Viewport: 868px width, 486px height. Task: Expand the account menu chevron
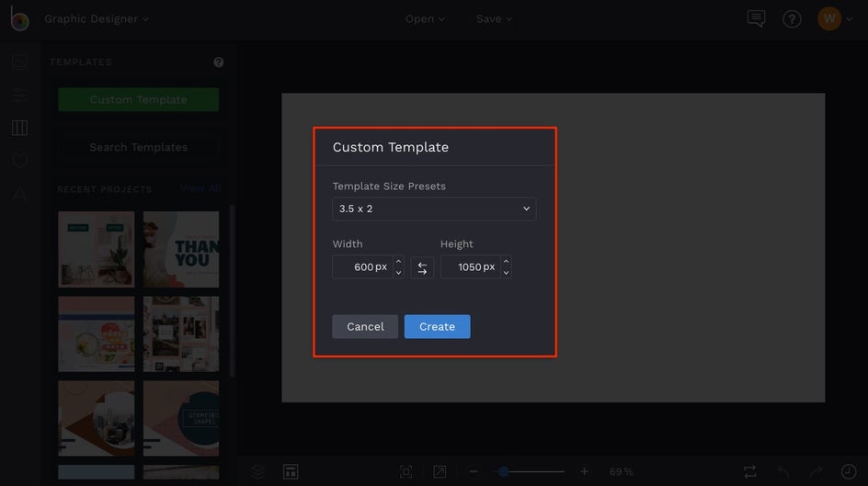point(850,19)
